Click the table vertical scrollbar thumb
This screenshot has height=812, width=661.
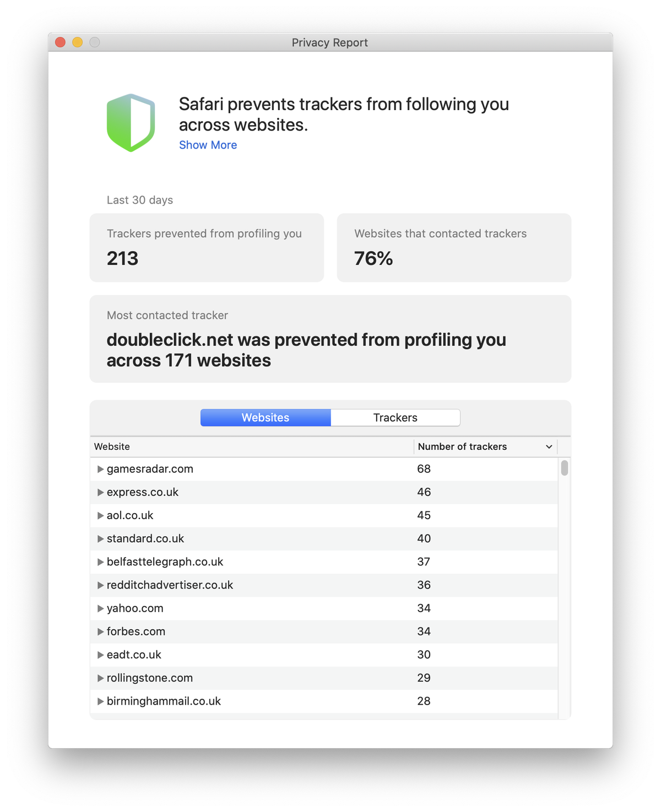[565, 468]
